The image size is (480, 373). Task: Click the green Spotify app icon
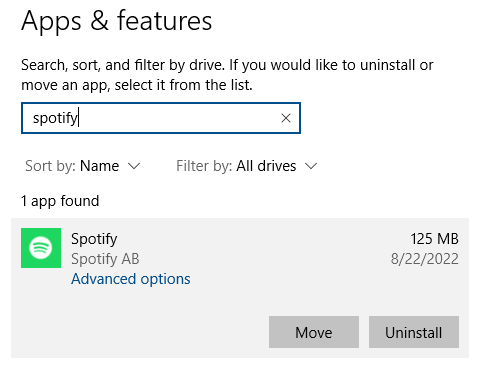(41, 248)
